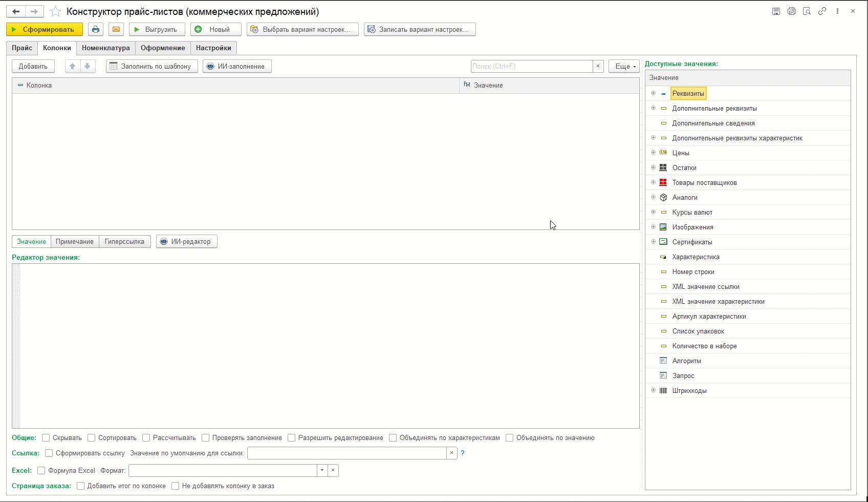
Task: Go forward with the right arrow button
Action: pyautogui.click(x=34, y=11)
